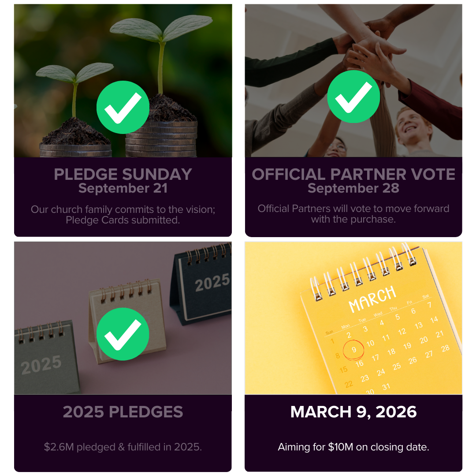This screenshot has width=476, height=476.
Task: Click the MARCH 9, 2026 heading
Action: 353,412
